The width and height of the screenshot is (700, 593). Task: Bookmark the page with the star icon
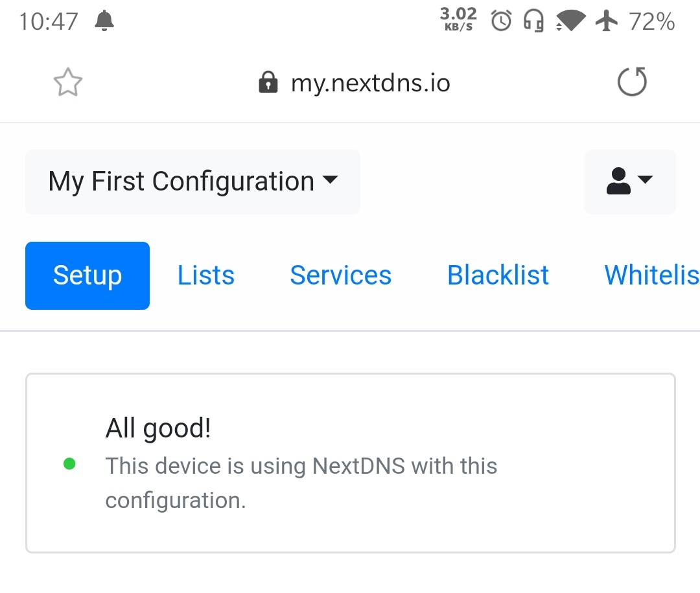click(68, 82)
